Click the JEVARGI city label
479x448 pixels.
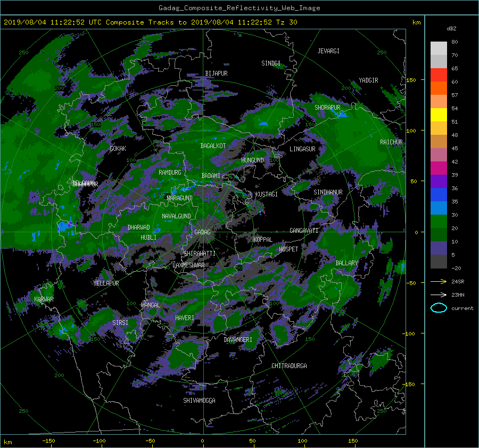coord(328,51)
